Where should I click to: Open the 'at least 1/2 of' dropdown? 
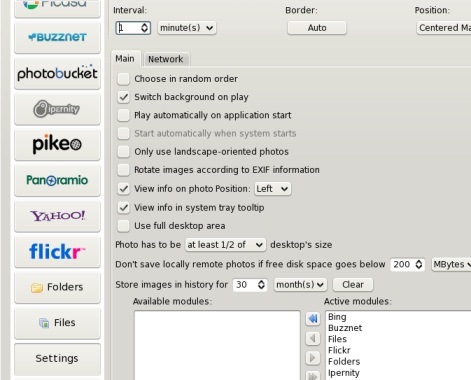coord(225,245)
